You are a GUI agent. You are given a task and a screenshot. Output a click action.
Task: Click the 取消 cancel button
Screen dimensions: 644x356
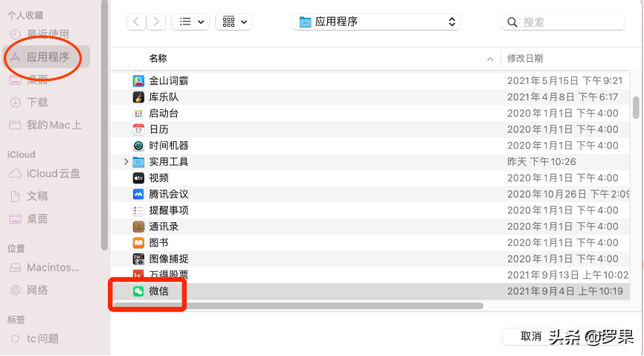(531, 337)
